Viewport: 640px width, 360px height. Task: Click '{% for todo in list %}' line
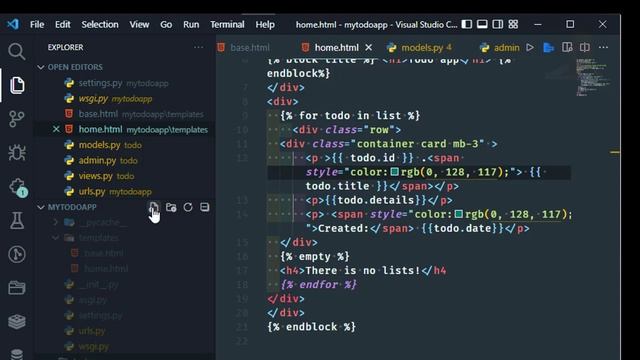coord(350,116)
